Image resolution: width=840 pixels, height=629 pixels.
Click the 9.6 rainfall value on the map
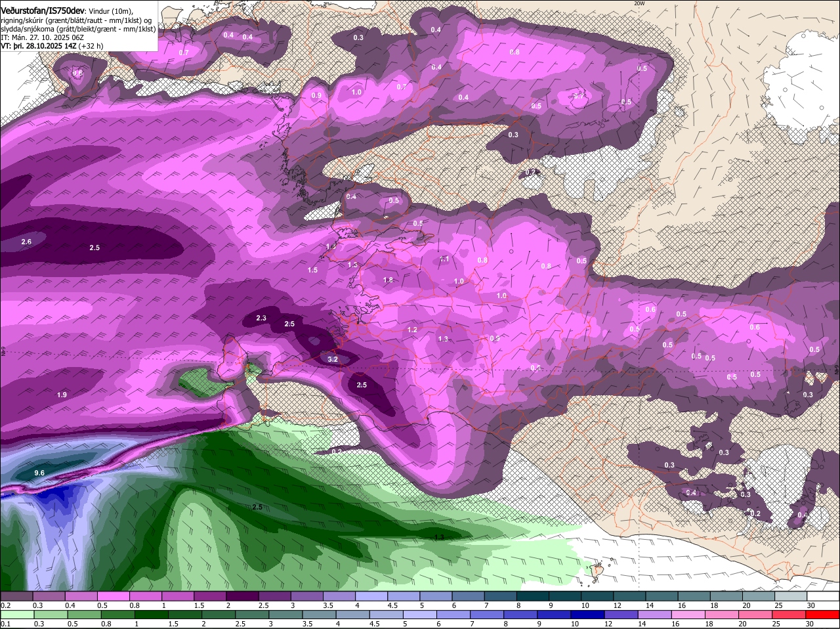tap(39, 473)
